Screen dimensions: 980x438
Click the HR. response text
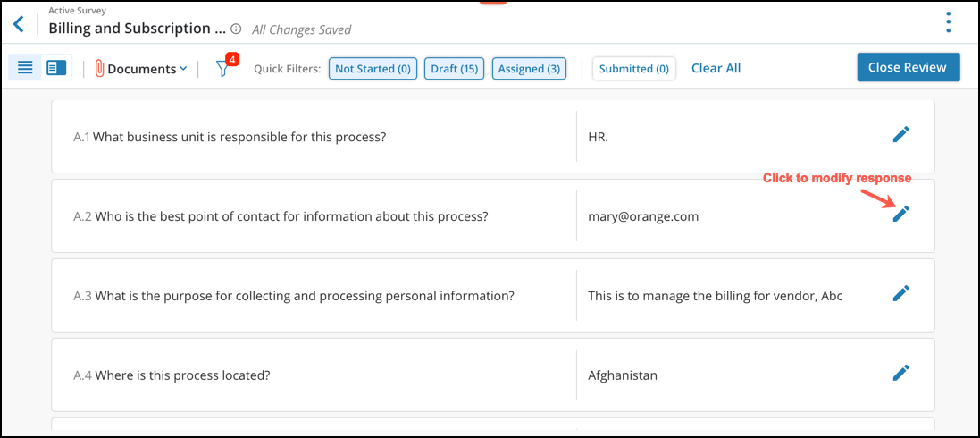pos(599,137)
